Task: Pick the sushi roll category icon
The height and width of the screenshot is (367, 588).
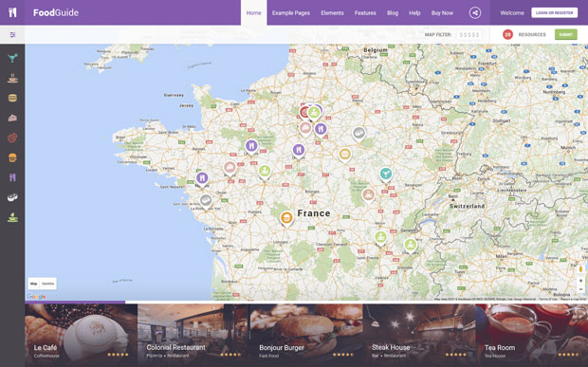Action: pyautogui.click(x=12, y=197)
